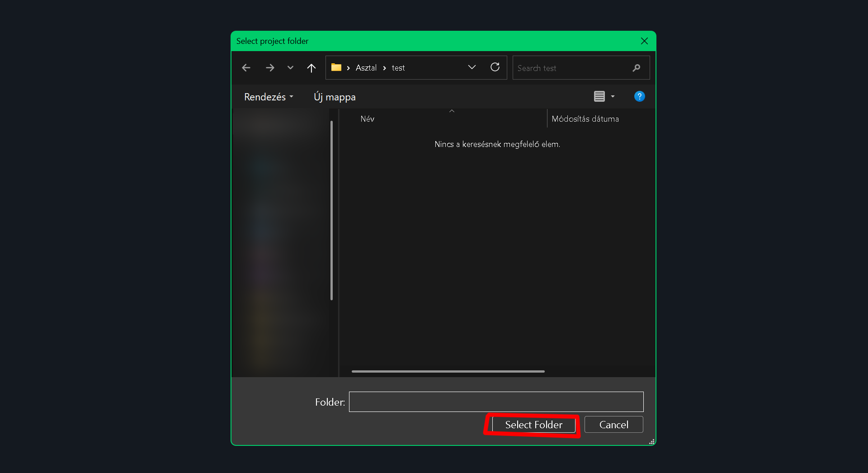The image size is (868, 473).
Task: Click the folder icon in address bar
Action: pos(336,68)
